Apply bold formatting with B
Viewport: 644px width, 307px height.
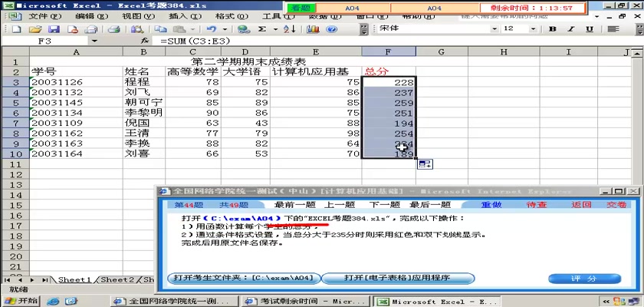pyautogui.click(x=553, y=28)
